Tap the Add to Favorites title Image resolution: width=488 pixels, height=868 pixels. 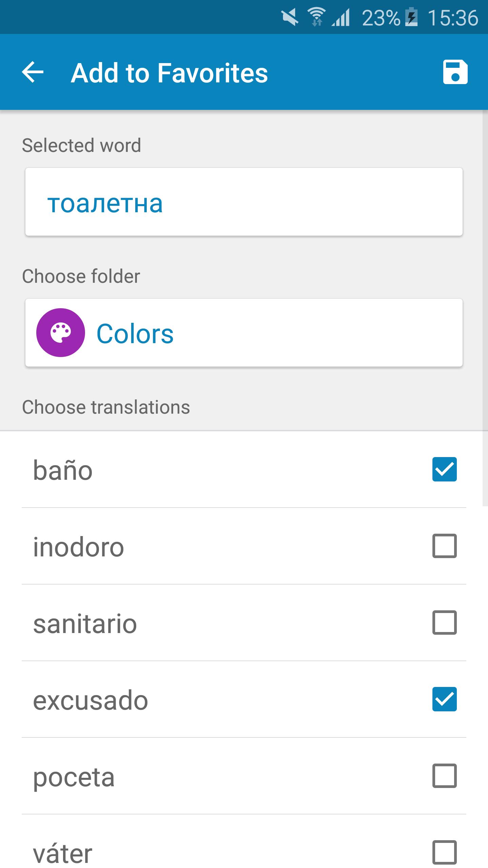(169, 73)
